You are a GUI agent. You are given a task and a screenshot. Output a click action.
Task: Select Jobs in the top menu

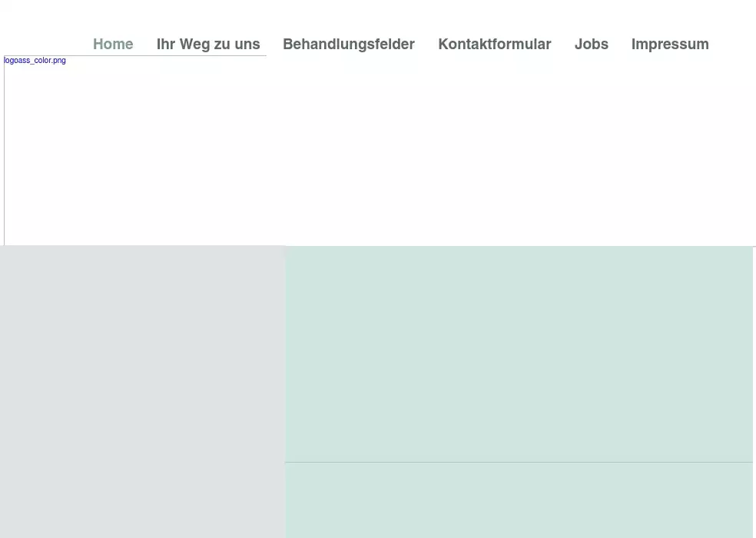591,45
